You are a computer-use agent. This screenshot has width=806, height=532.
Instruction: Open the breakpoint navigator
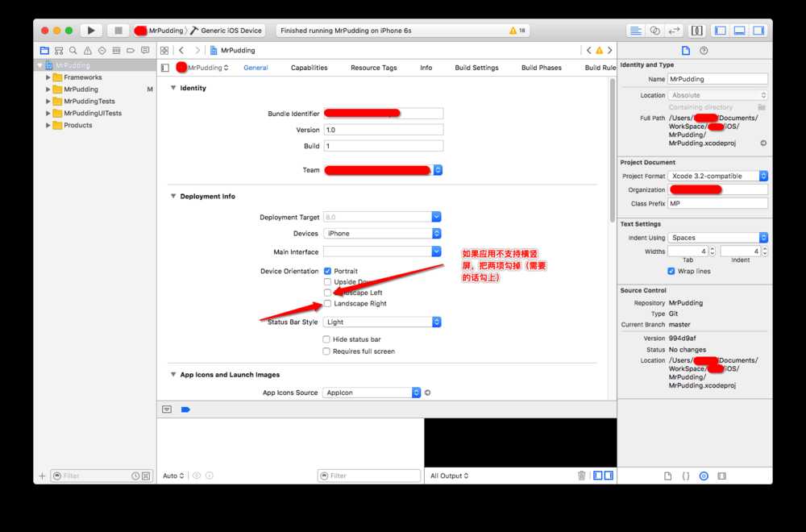coord(131,50)
